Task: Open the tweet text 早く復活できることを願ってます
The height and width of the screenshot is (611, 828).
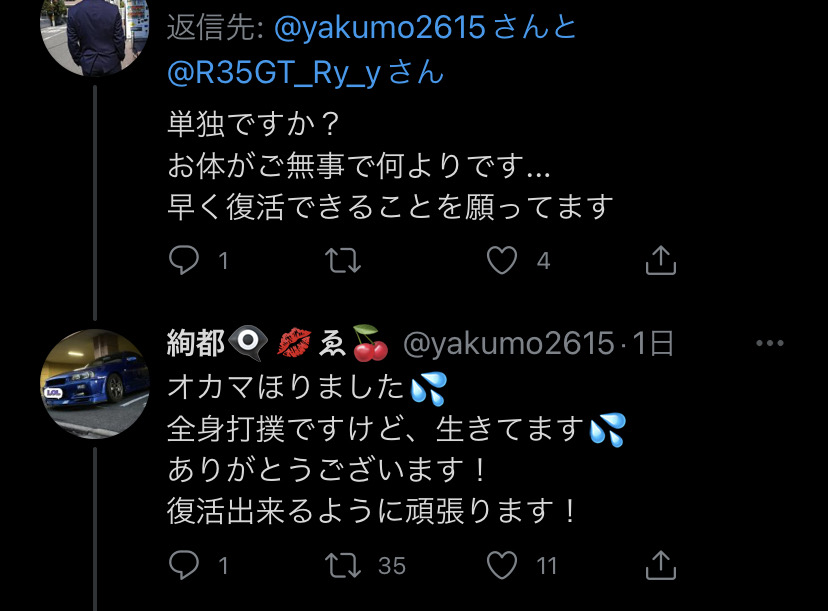Action: pos(391,206)
